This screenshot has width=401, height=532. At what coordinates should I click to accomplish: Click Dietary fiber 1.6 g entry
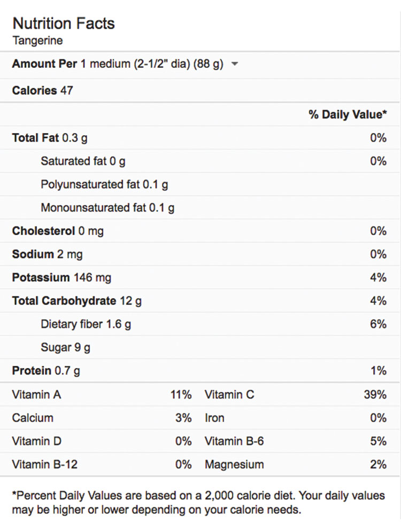pyautogui.click(x=86, y=324)
